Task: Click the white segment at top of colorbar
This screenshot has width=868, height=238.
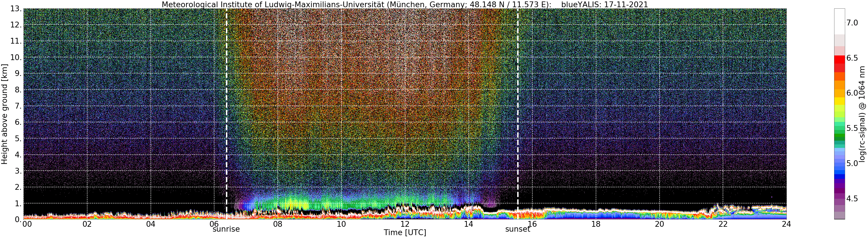Action: pos(839,21)
